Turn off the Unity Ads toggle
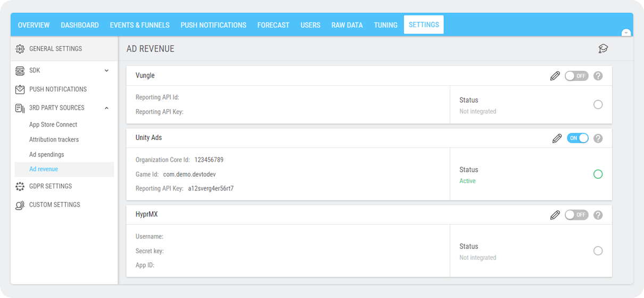644x298 pixels. point(577,138)
